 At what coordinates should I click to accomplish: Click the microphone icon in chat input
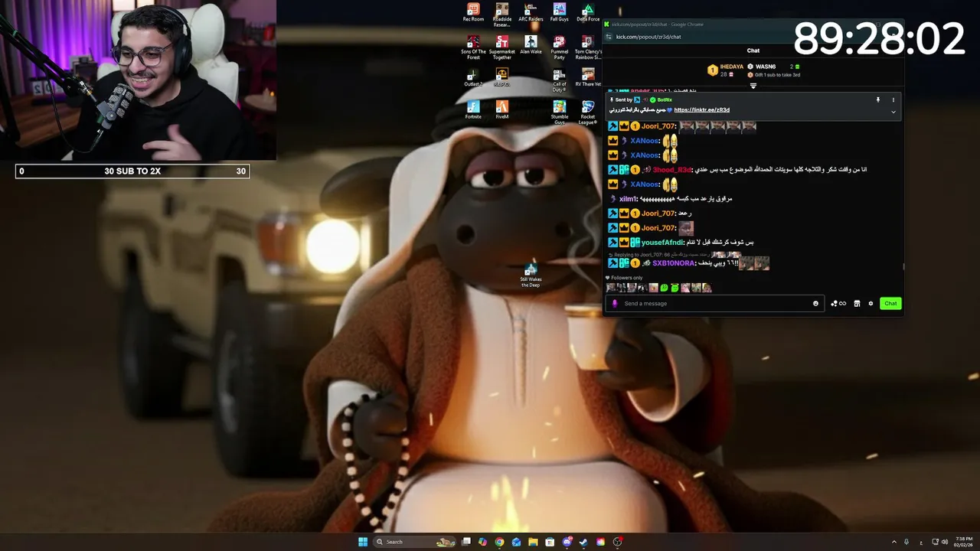pos(614,304)
